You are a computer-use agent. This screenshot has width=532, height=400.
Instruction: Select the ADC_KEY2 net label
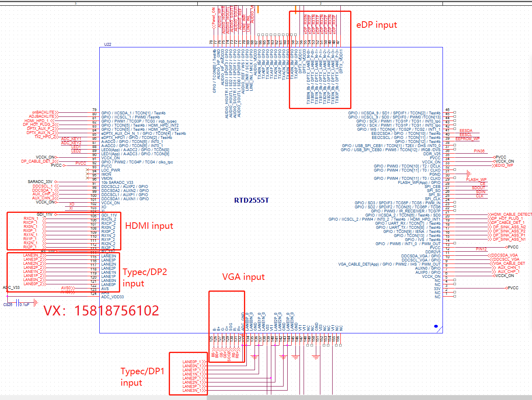coord(71,143)
